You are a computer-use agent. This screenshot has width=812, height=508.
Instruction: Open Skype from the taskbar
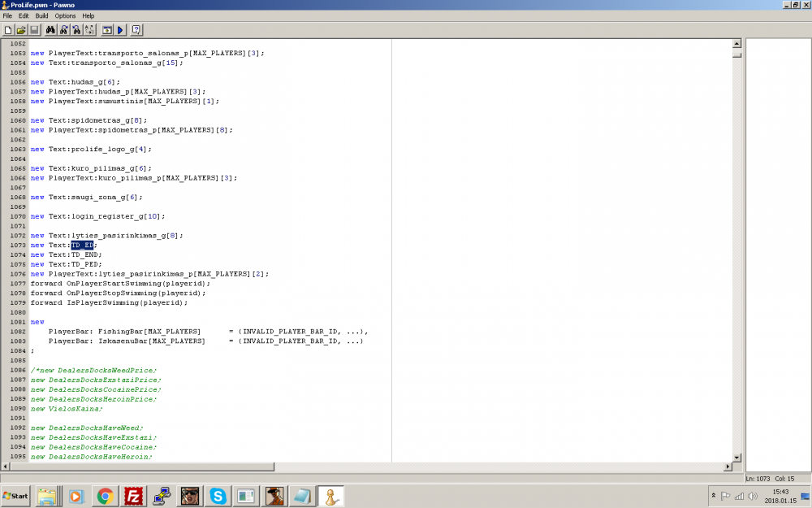[218, 496]
